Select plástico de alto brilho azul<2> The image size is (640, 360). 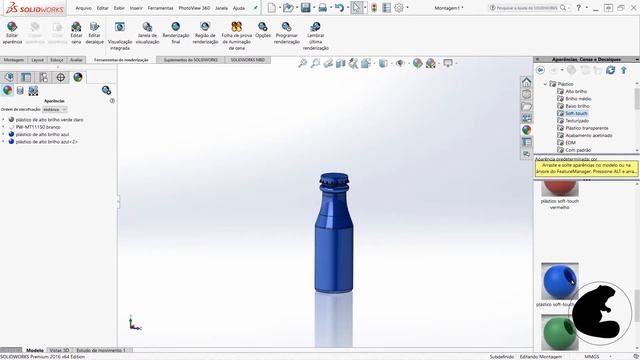47,142
